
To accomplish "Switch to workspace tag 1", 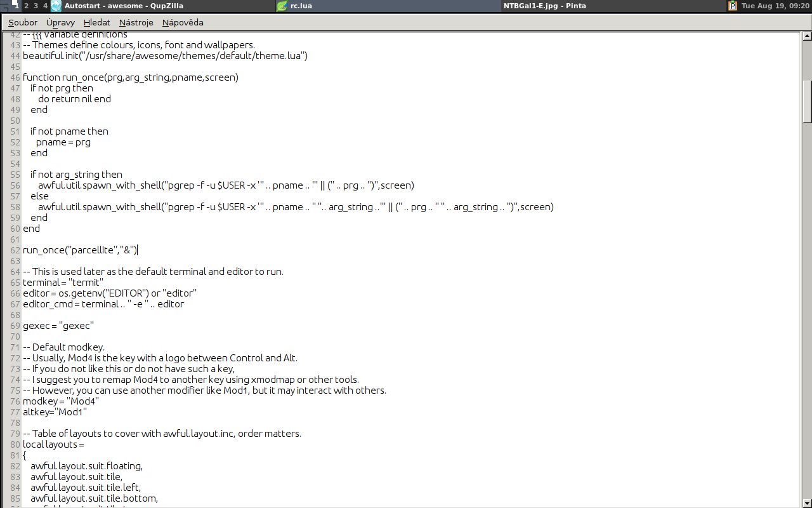I will click(x=16, y=6).
